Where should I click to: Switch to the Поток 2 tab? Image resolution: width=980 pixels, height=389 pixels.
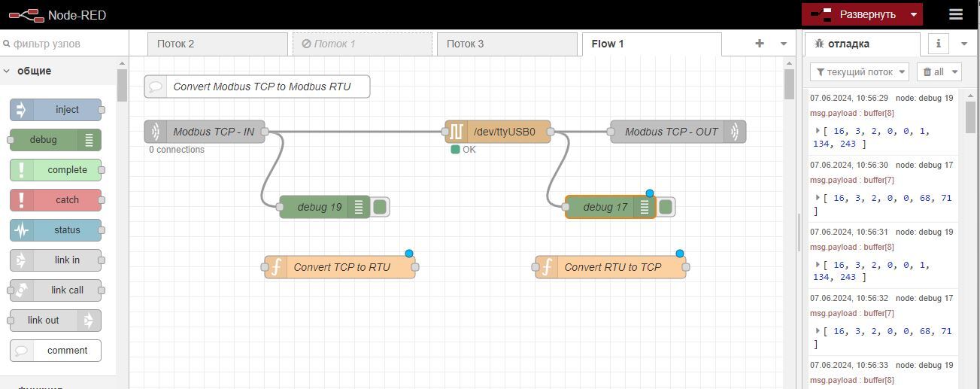point(217,44)
